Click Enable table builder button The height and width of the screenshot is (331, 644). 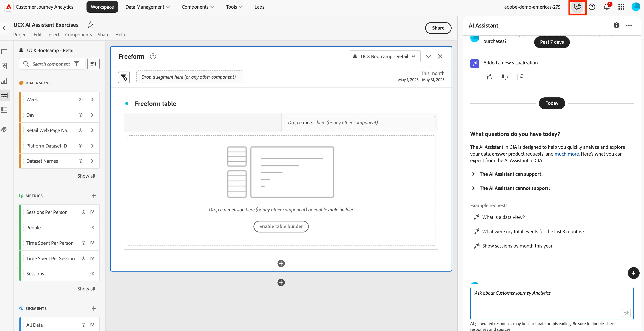pyautogui.click(x=281, y=227)
